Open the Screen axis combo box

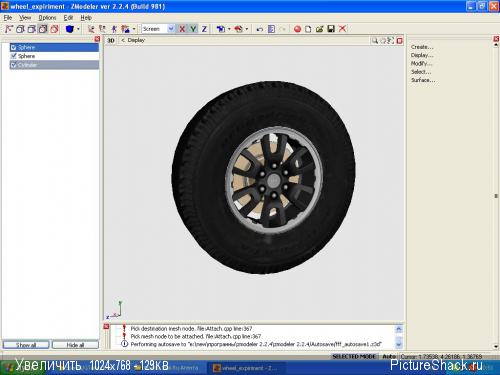tap(158, 29)
